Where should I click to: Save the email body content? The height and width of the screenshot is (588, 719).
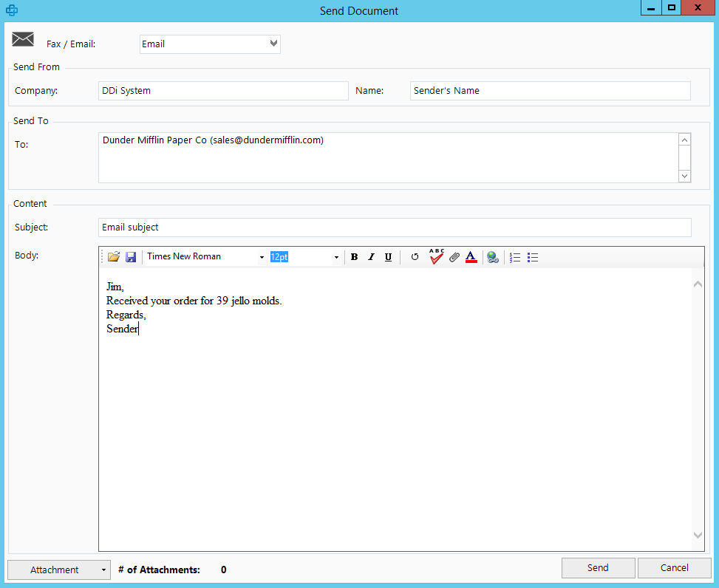coord(131,256)
